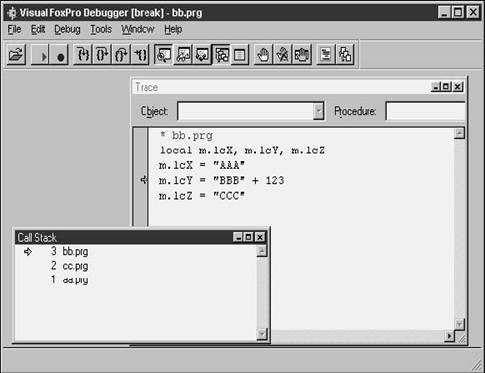Toggle the Output window toolbar button

(x=240, y=54)
